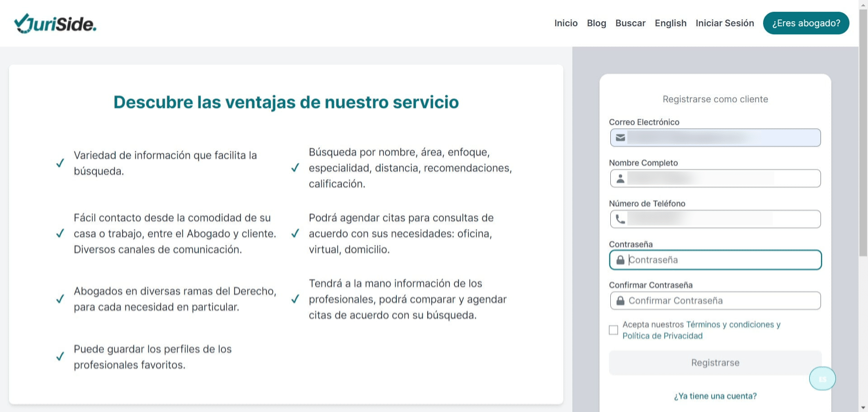Open the Política de Privacidad link
The image size is (868, 412).
(x=662, y=336)
